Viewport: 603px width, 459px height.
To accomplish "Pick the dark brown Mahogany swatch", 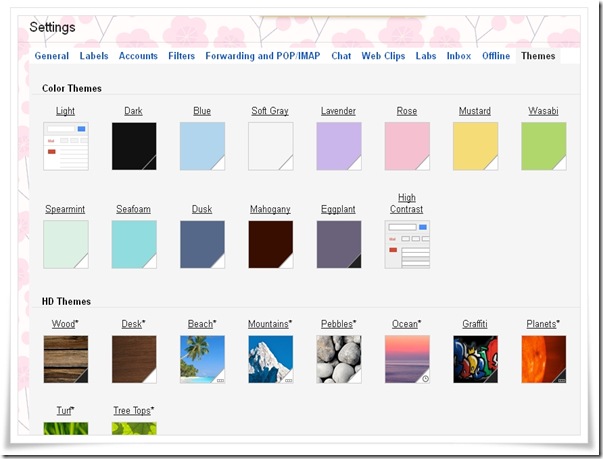I will tap(270, 244).
